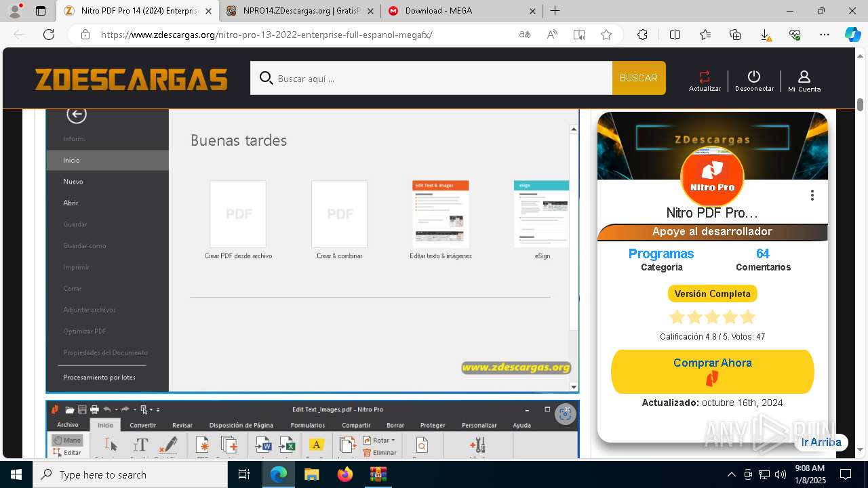Open Task View on the taskbar
Image resolution: width=868 pixels, height=488 pixels.
[x=244, y=474]
